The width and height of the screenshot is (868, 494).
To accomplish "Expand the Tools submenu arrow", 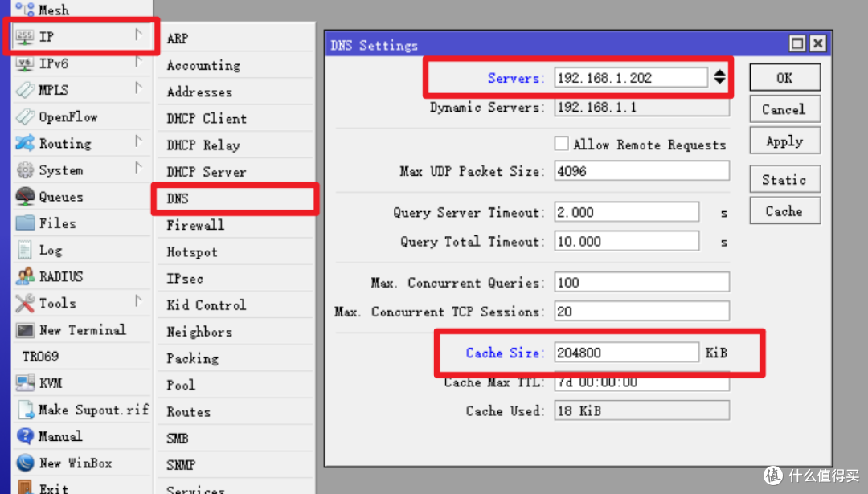I will pyautogui.click(x=138, y=302).
